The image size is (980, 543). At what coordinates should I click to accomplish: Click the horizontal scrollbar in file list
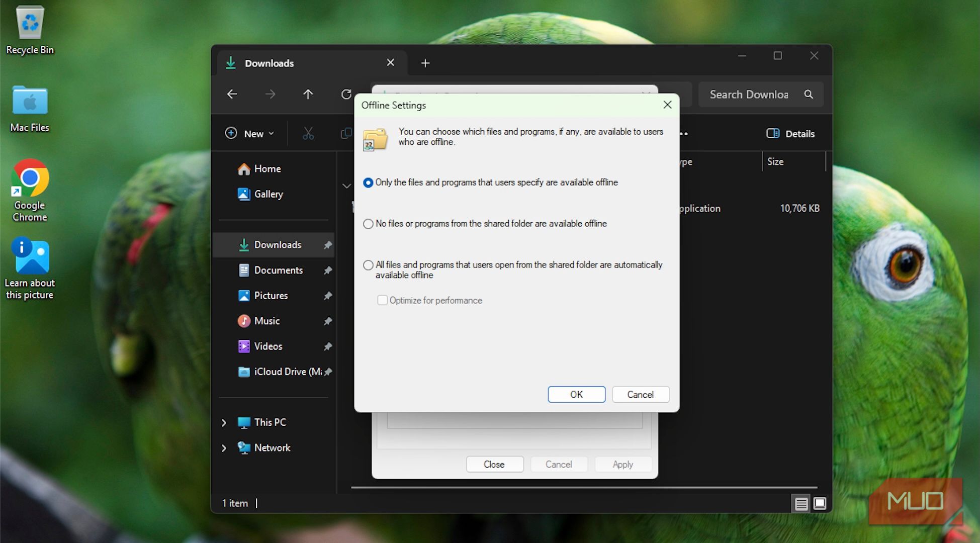pos(584,487)
